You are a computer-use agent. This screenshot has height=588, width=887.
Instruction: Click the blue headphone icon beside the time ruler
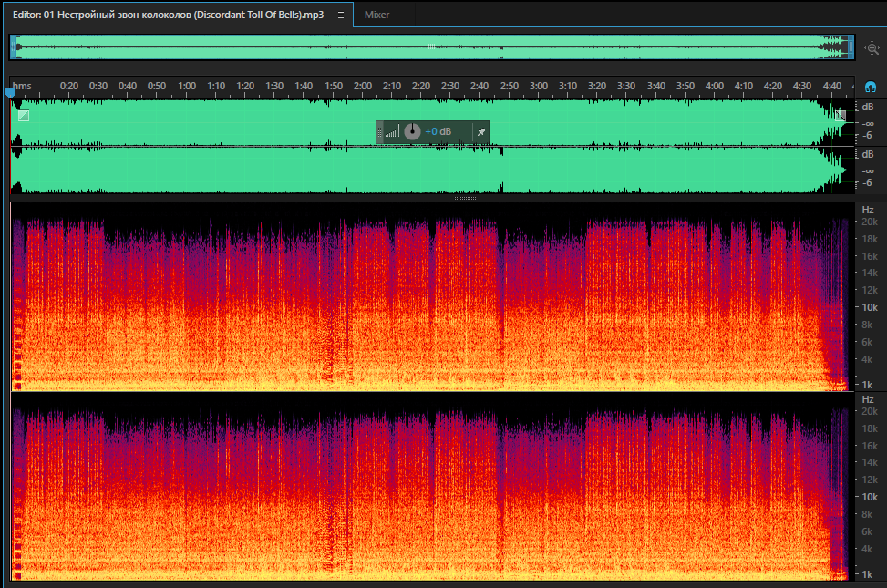(871, 87)
